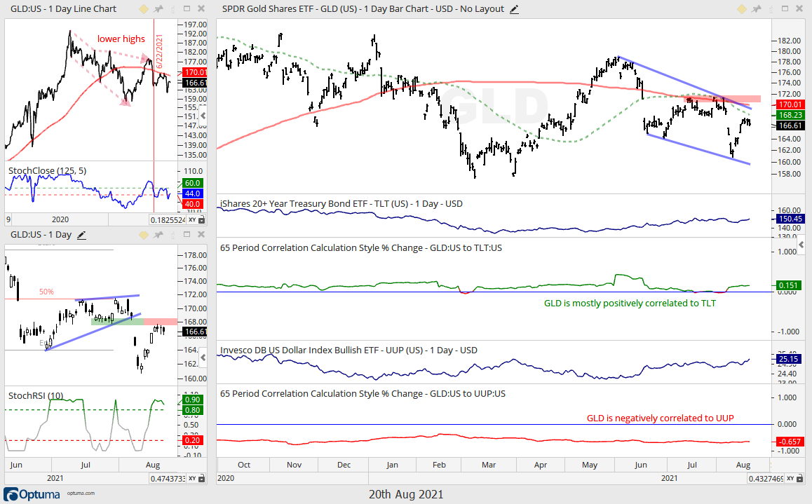Click the 20th Aug 2021 date caption
Image resolution: width=812 pixels, height=504 pixels.
pos(406,494)
